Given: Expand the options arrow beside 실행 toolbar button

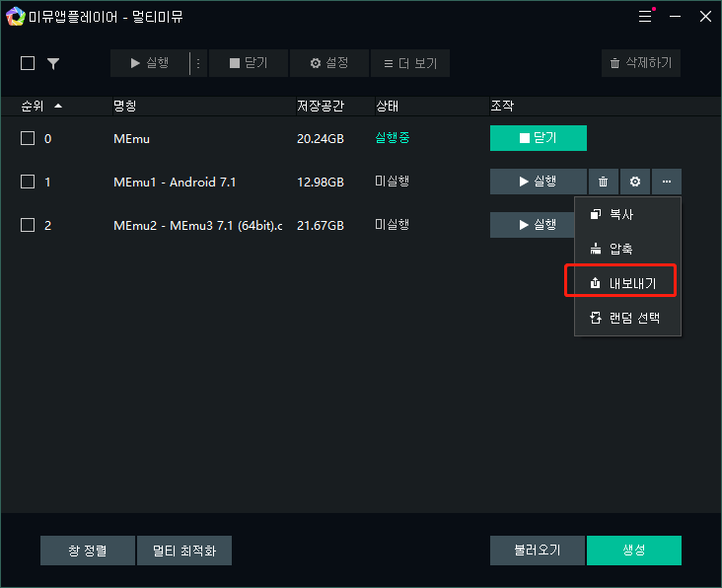Looking at the screenshot, I should point(197,63).
